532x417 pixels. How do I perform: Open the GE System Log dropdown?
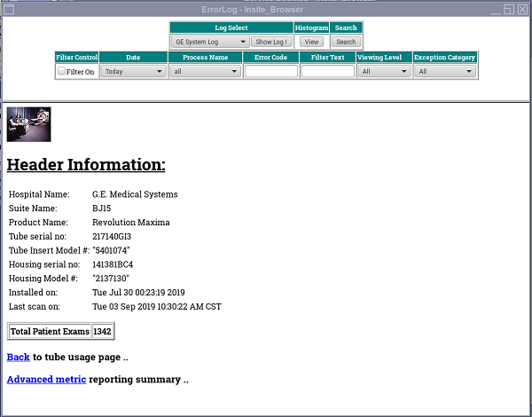[x=210, y=42]
